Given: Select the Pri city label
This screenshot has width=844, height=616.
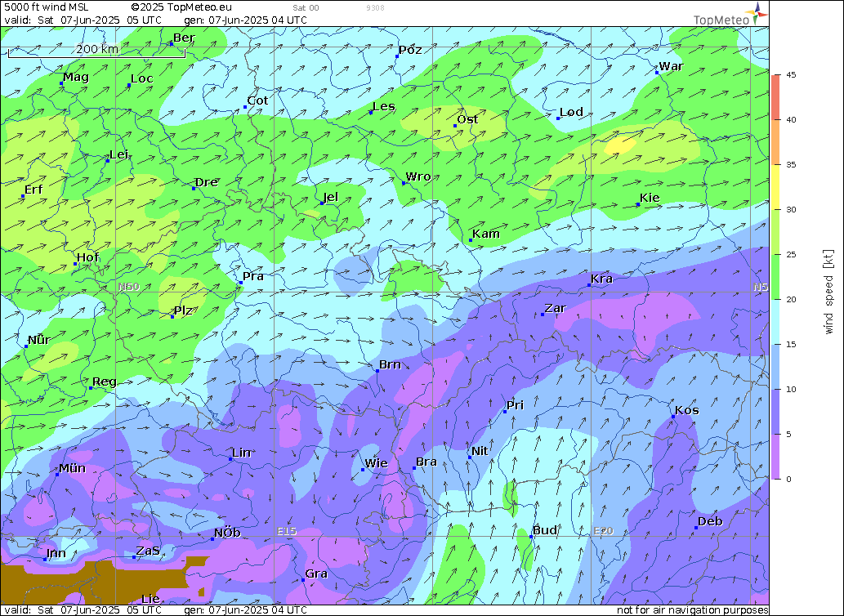Looking at the screenshot, I should 515,405.
